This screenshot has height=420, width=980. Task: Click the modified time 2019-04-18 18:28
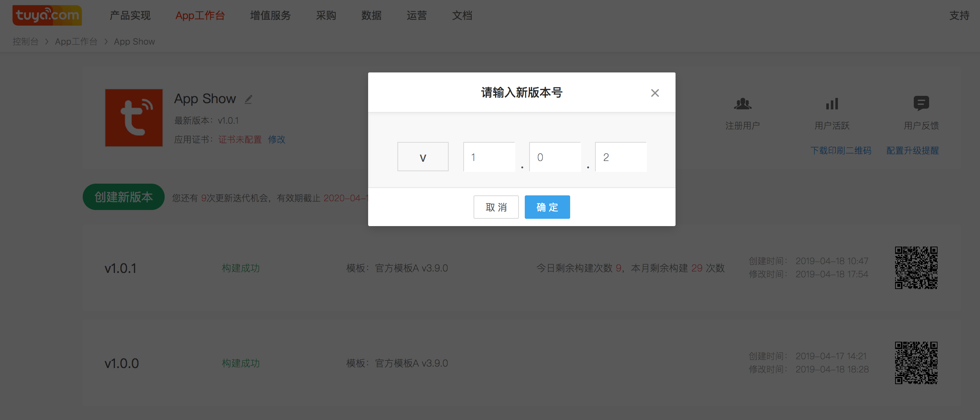[832, 370]
